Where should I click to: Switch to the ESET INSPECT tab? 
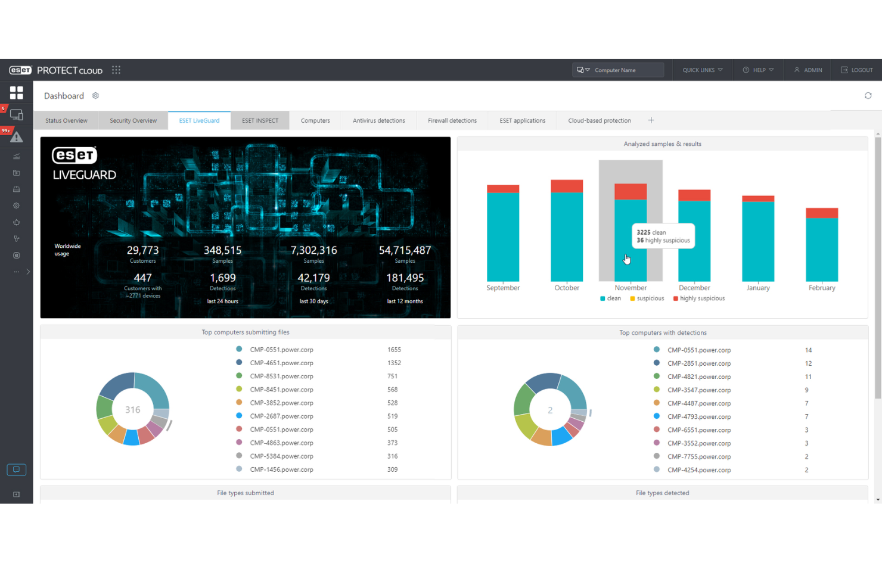click(260, 120)
